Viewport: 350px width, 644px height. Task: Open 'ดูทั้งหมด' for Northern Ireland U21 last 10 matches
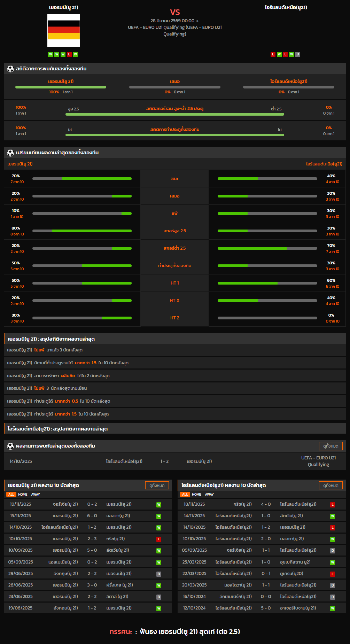point(330,485)
